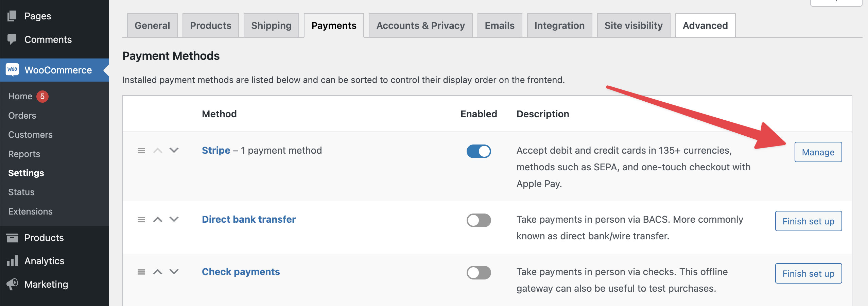Image resolution: width=868 pixels, height=306 pixels.
Task: Open the Check payments method link
Action: (241, 272)
